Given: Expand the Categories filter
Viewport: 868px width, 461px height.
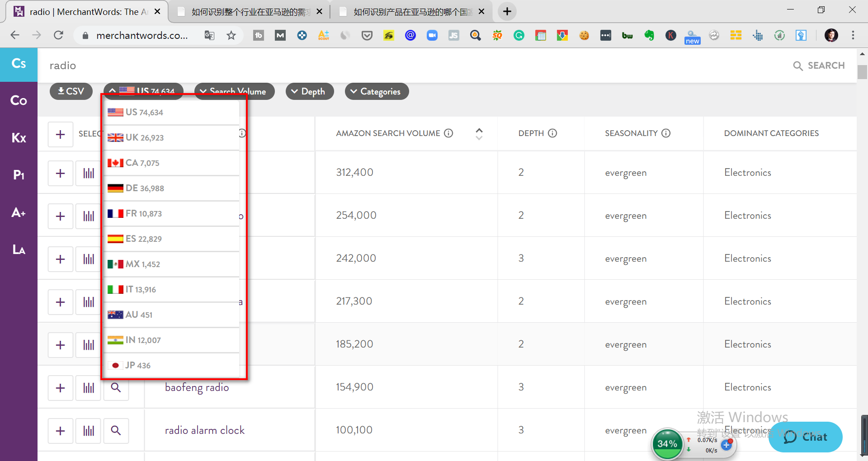Looking at the screenshot, I should click(377, 91).
